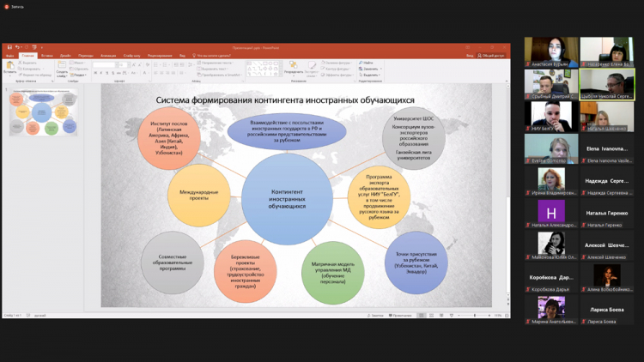This screenshot has height=362, width=644.
Task: Switch to slide sorter view in status bar
Action: 431,316
